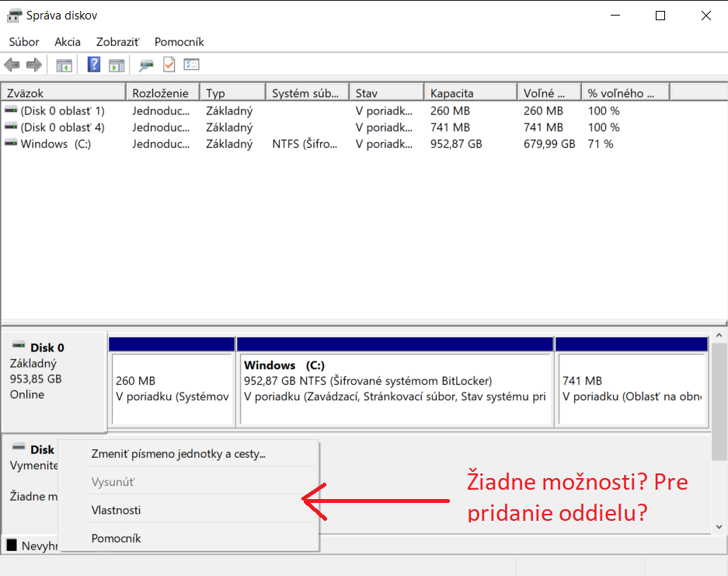Viewport: 728px width, 576px height.
Task: Click the checkmark document toolbar icon
Action: 169,65
